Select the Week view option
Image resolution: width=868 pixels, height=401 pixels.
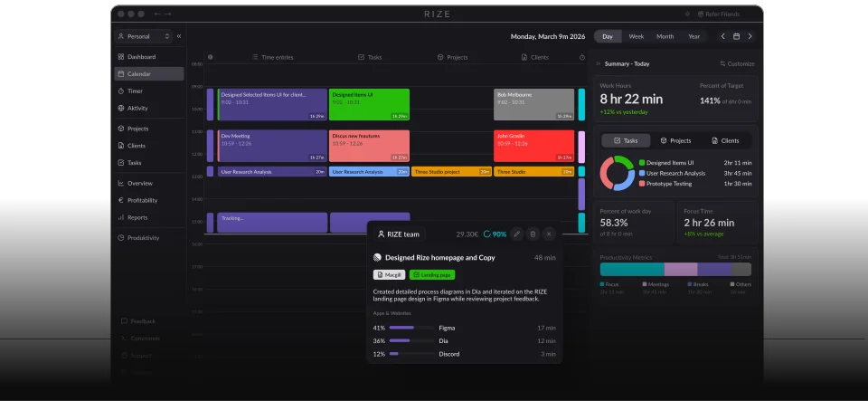636,36
